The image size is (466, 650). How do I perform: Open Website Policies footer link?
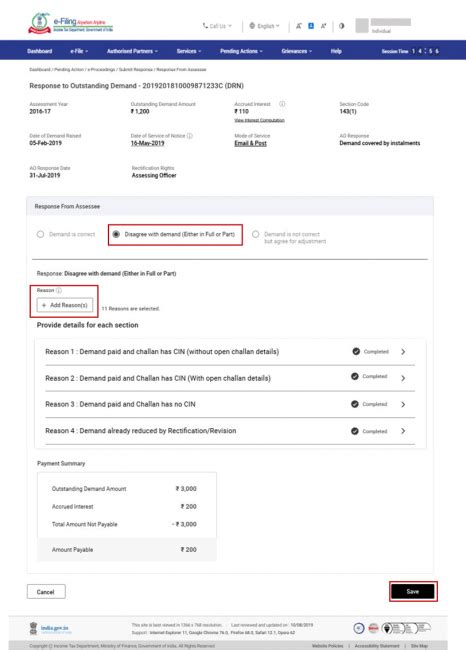[328, 646]
